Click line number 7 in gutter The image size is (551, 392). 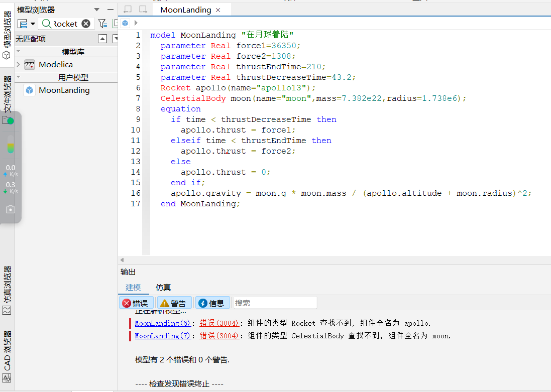click(x=138, y=98)
